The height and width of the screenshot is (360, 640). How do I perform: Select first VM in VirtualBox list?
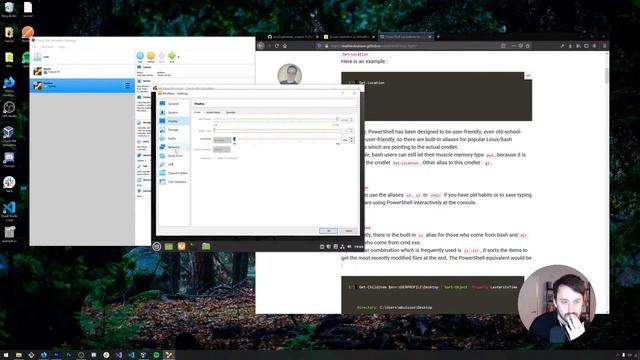[x=82, y=71]
